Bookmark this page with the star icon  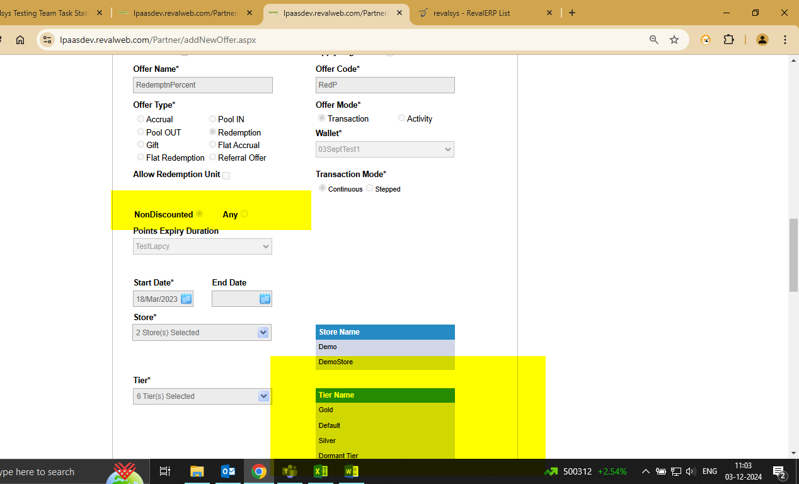point(674,40)
